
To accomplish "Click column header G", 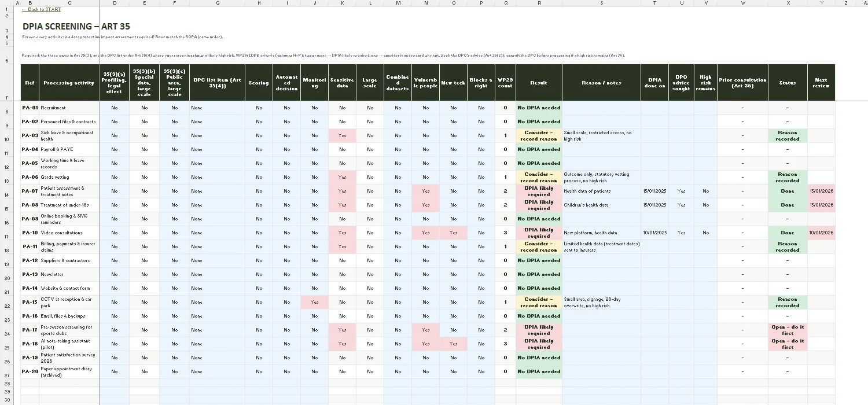I will 218,3.
